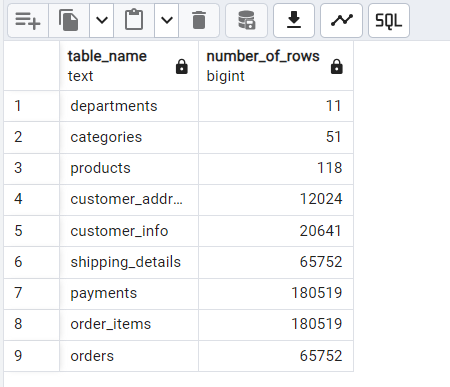Download results with the download arrow icon
450x387 pixels.
click(x=294, y=21)
